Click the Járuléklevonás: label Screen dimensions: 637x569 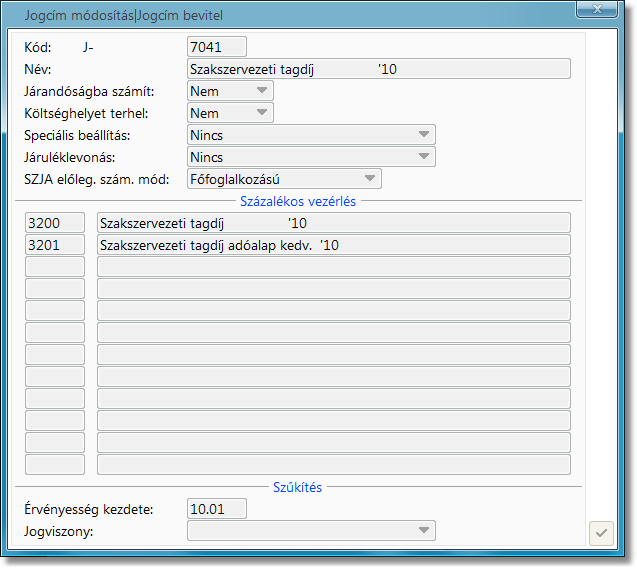[69, 157]
